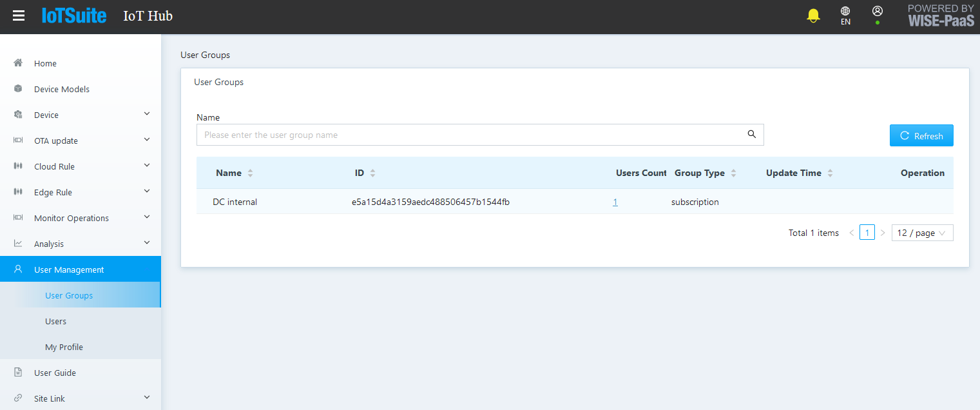The image size is (980, 410).
Task: Expand the OTA update submenu
Action: pos(147,141)
